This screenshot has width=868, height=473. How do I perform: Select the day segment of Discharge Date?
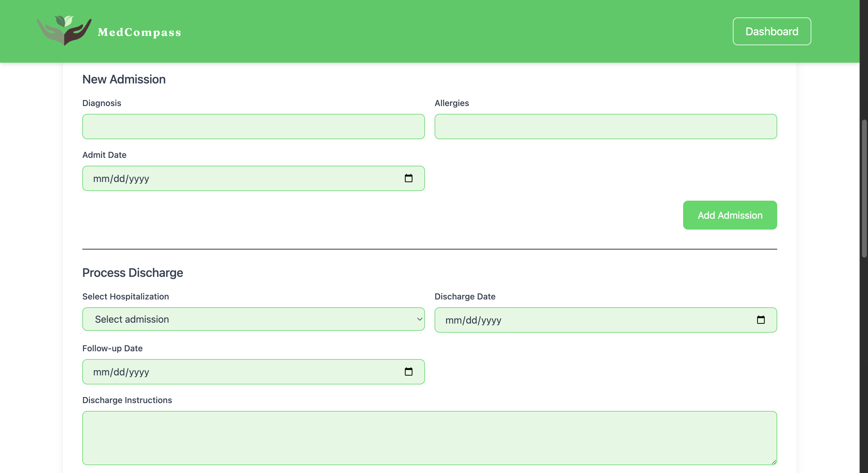471,321
